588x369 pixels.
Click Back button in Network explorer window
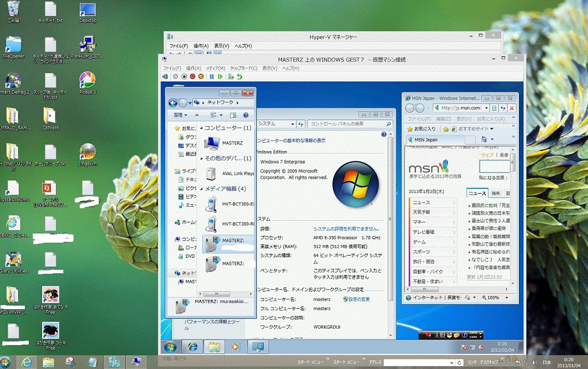click(x=173, y=103)
